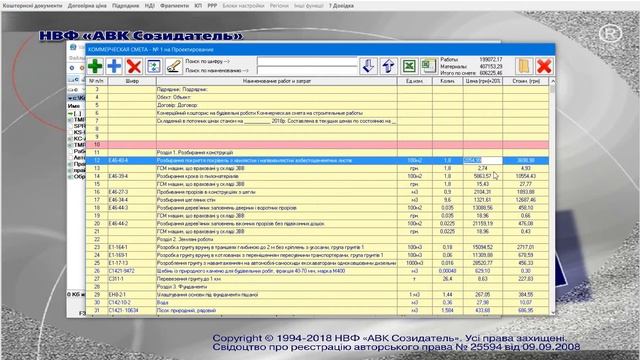This screenshot has width=640, height=360.
Task: Select row 14 'Розбирання кроков із пиломатеріалів'
Action: tap(317, 176)
